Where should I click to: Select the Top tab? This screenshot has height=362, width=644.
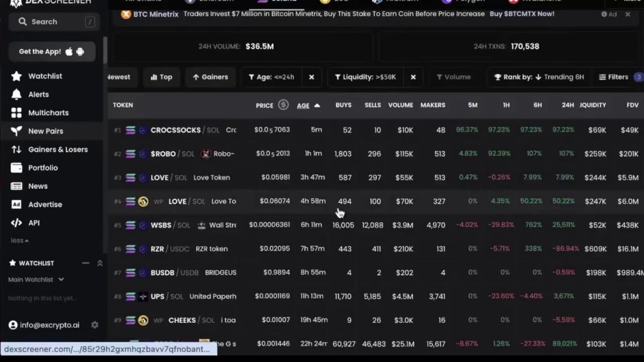click(162, 77)
